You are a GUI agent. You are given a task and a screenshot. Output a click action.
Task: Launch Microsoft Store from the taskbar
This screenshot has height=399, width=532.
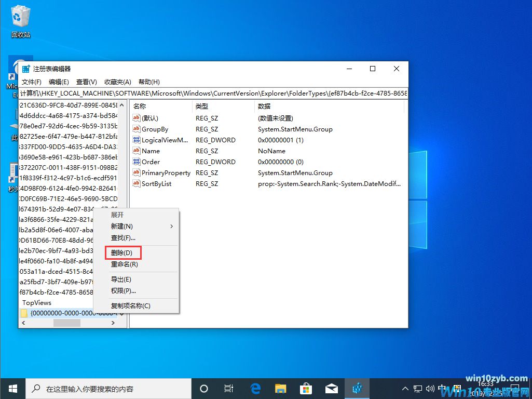[x=306, y=388]
